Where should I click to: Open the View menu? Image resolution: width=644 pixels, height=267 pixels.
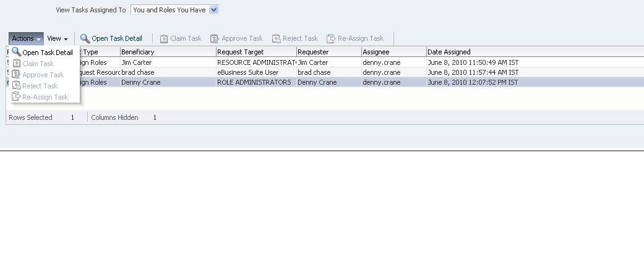pyautogui.click(x=58, y=38)
